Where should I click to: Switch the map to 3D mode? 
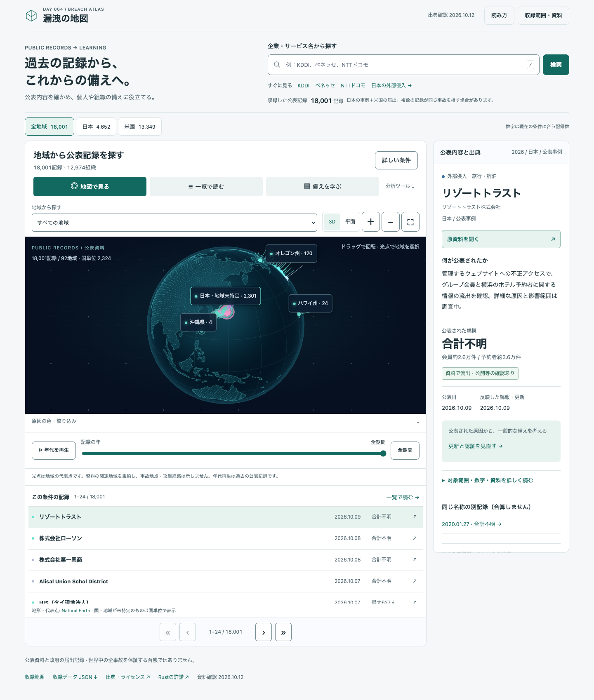coord(332,222)
